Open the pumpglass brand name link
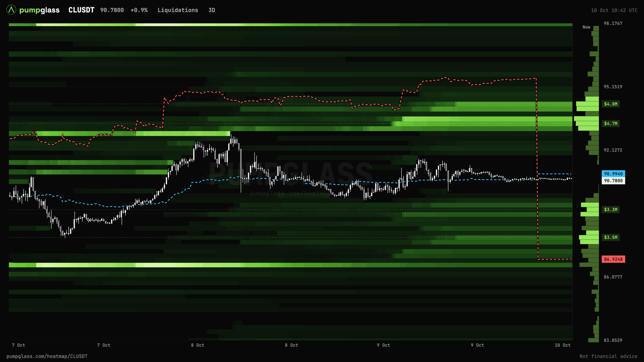Viewport: 644px width, 362px height. [x=39, y=10]
